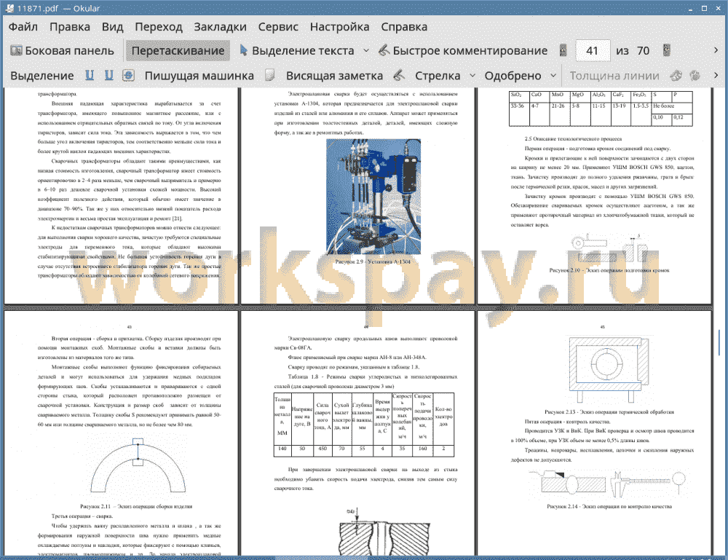Click the table cell with value 450
728x560 pixels.
coord(323,449)
